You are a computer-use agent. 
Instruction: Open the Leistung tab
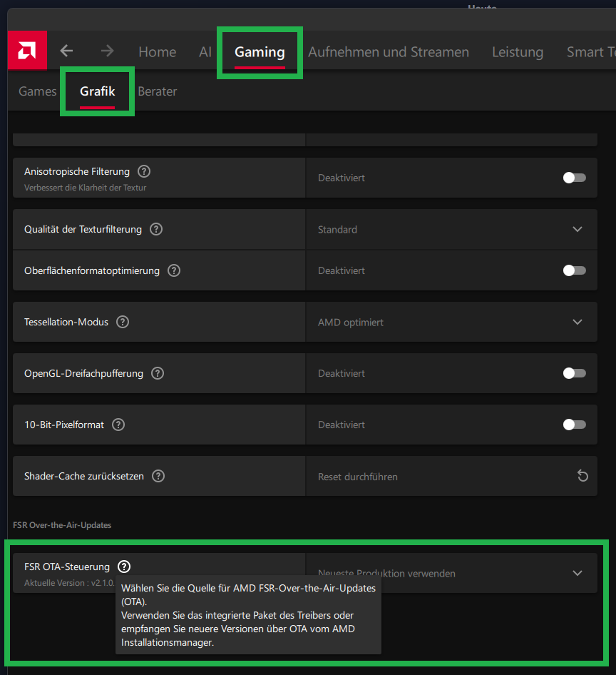click(517, 51)
